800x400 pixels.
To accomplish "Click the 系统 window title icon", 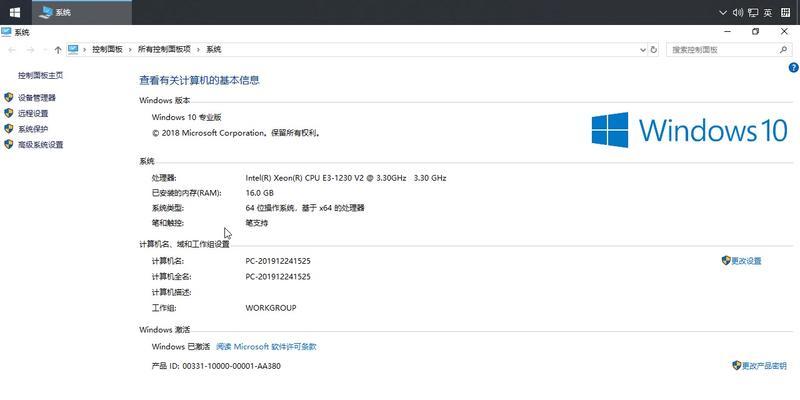I will (6, 32).
